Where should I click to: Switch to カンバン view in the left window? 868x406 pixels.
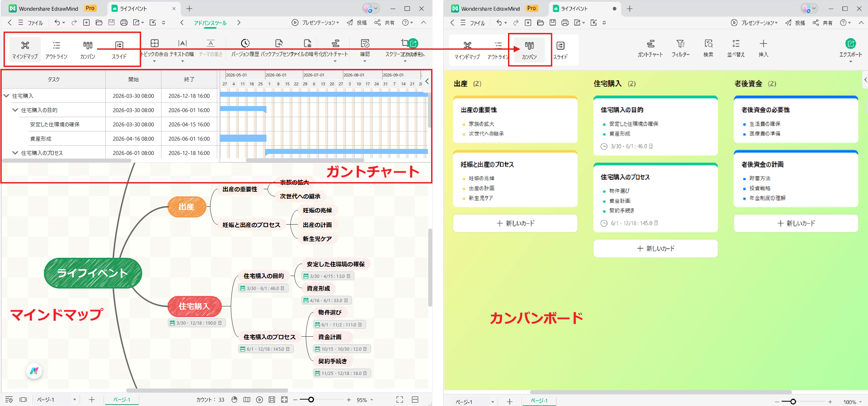(87, 49)
